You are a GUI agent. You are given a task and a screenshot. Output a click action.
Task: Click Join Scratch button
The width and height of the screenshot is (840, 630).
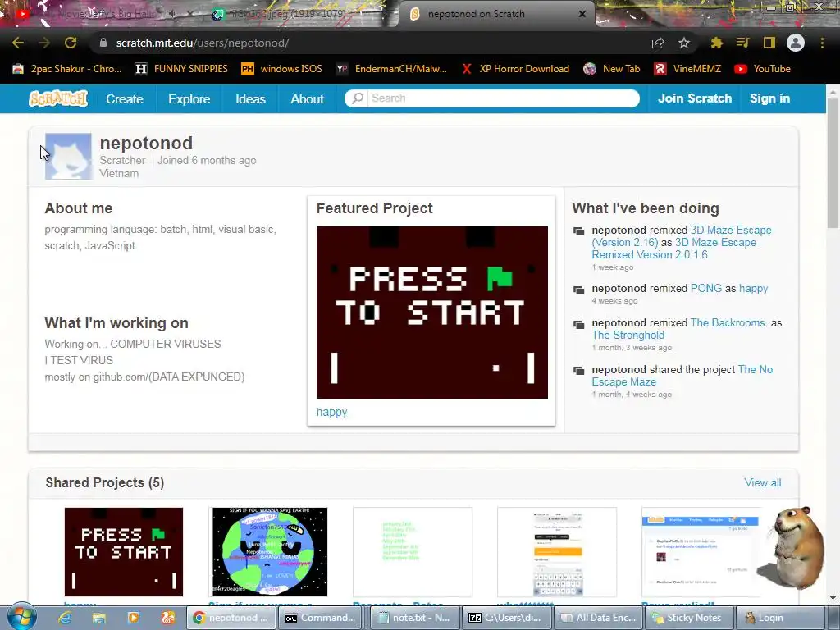695,98
